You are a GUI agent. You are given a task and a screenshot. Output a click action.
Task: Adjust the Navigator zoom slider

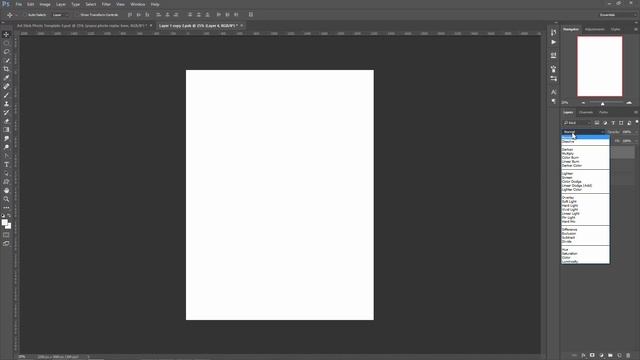[602, 103]
